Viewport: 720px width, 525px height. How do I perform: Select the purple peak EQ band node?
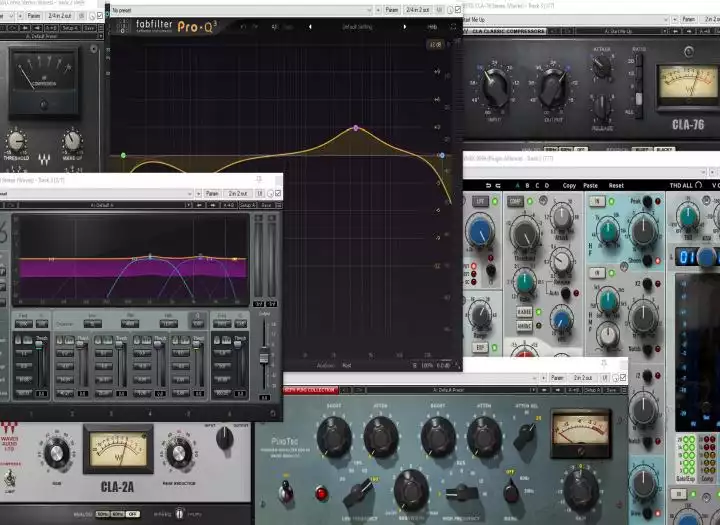tap(356, 128)
